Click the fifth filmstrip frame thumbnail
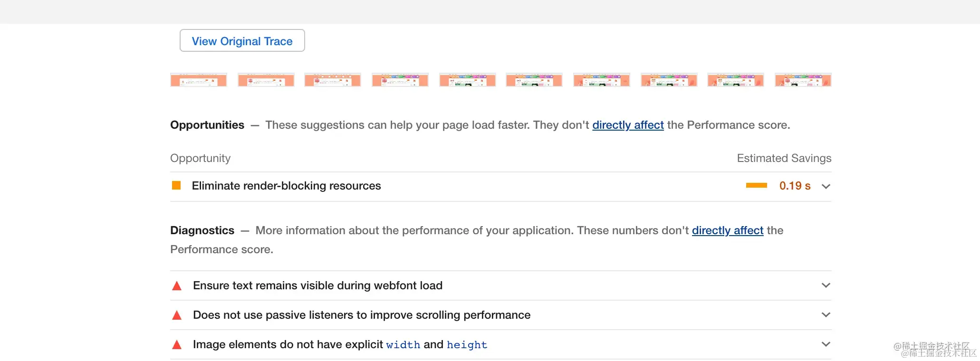 [468, 80]
